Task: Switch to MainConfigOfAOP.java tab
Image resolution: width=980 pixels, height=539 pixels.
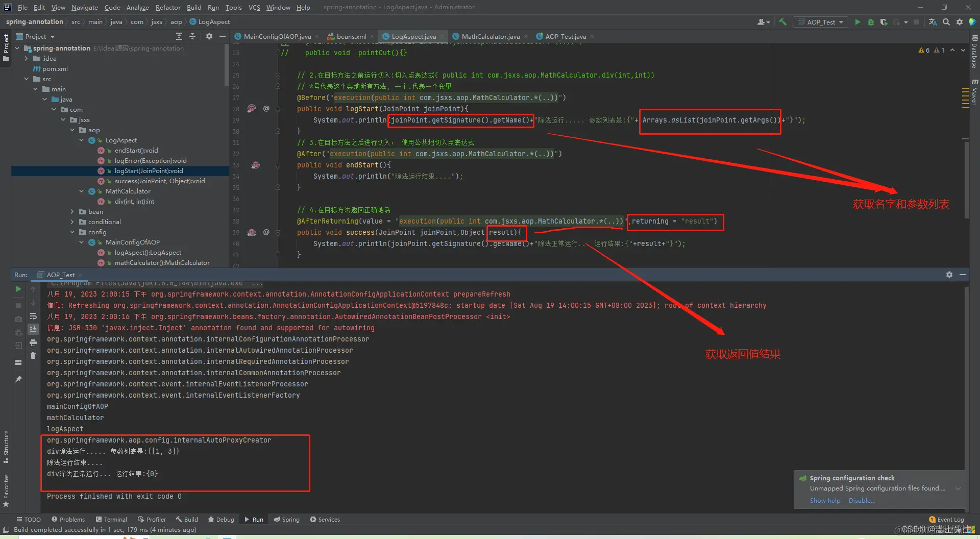Action: (277, 36)
